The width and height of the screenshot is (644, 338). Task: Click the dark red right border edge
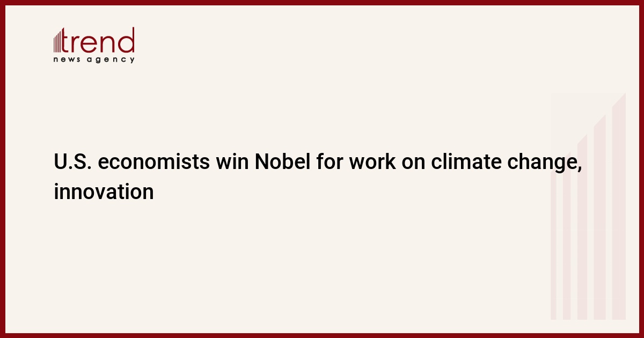click(x=641, y=169)
